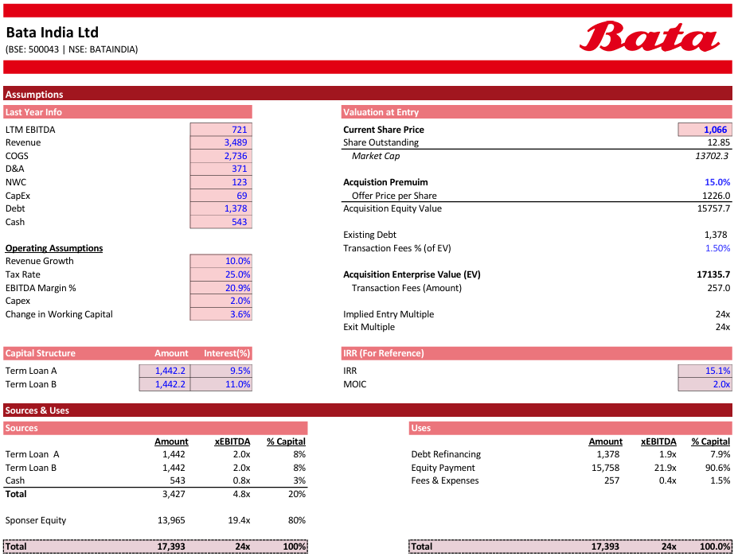Select the EBITDA Margin 20.9% cell
The height and width of the screenshot is (560, 738).
tap(221, 287)
